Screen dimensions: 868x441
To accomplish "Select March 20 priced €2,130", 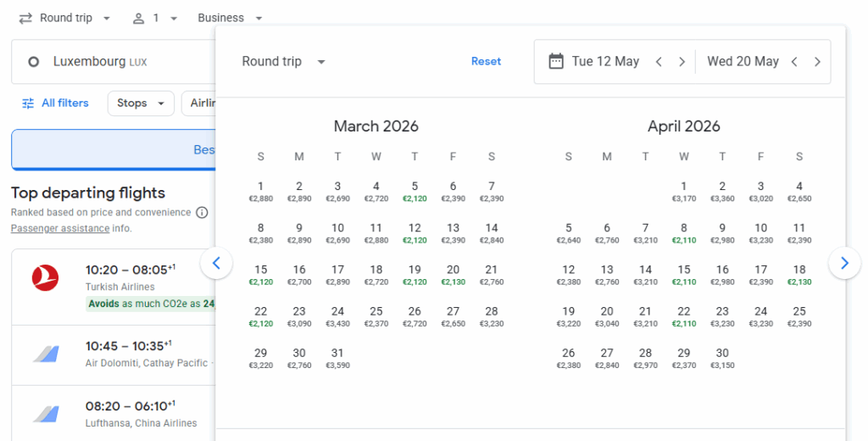I will tap(453, 275).
